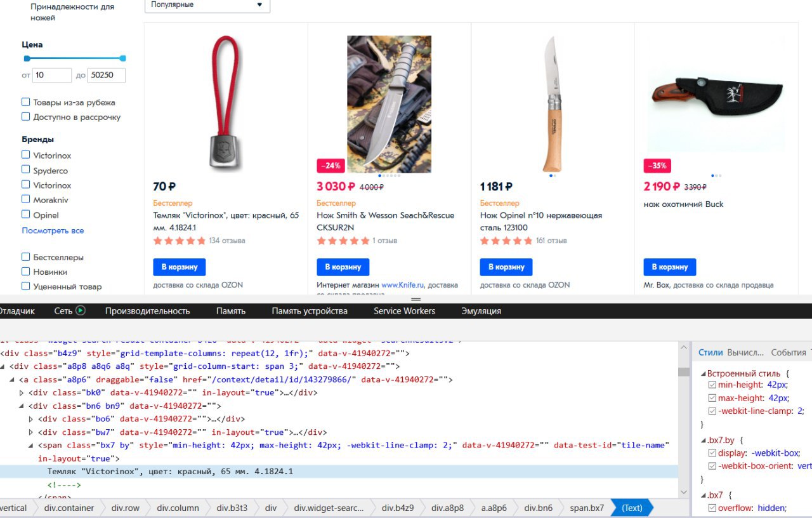Enable the Товары из-за рубежа checkbox
The height and width of the screenshot is (518, 812).
tap(26, 102)
